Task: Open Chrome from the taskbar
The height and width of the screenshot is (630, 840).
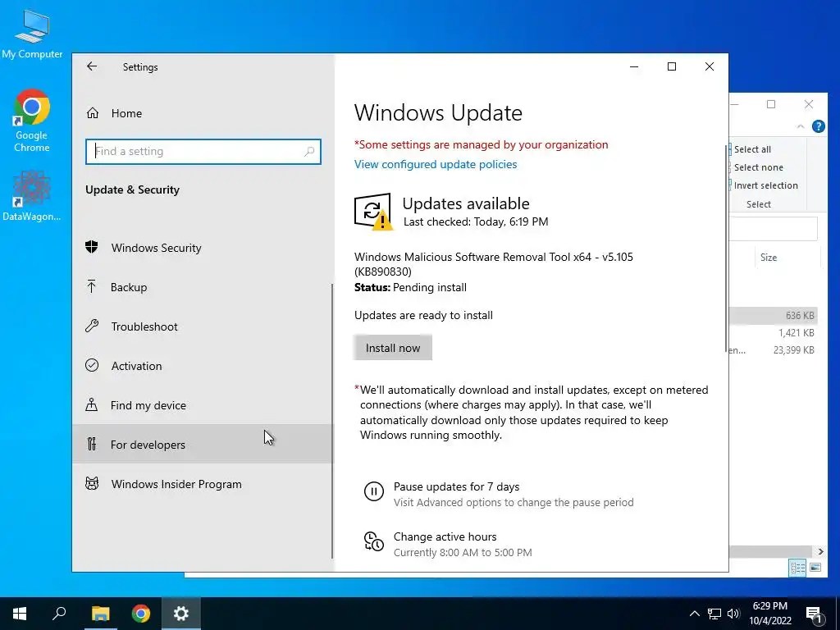Action: pyautogui.click(x=141, y=614)
